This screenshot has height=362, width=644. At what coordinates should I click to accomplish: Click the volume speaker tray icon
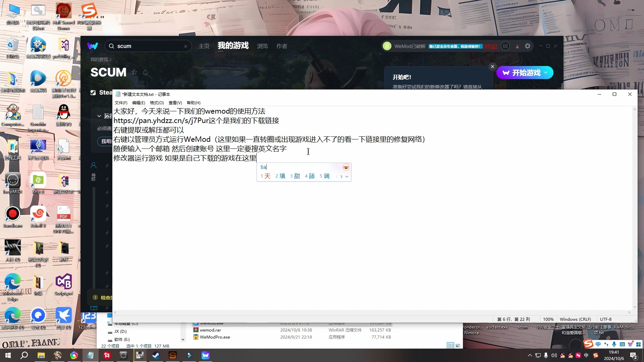point(554,355)
